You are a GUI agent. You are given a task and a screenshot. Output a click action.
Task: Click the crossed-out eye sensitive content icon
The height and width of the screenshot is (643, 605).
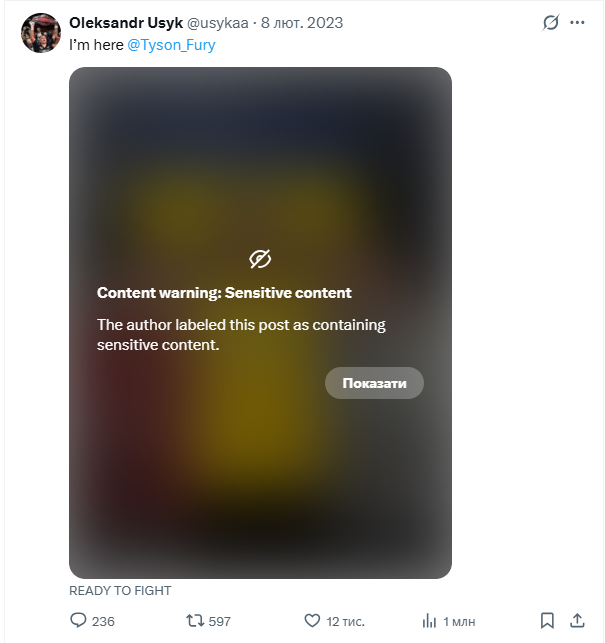coord(260,260)
